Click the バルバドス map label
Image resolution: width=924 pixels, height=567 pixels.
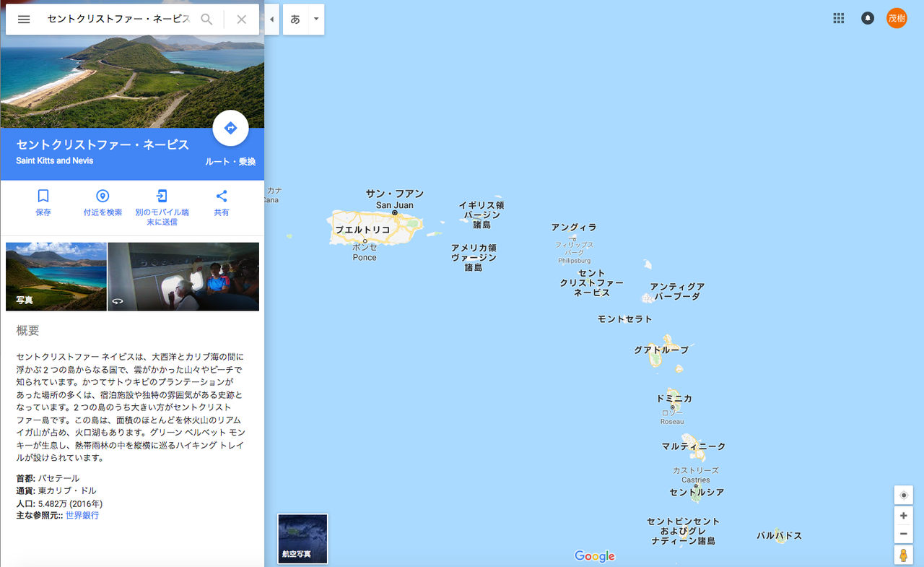click(x=780, y=536)
